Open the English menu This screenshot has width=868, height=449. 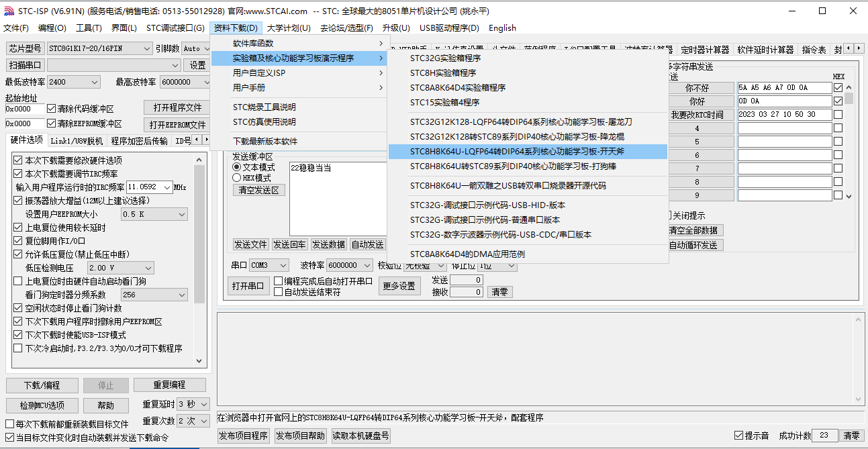point(502,28)
